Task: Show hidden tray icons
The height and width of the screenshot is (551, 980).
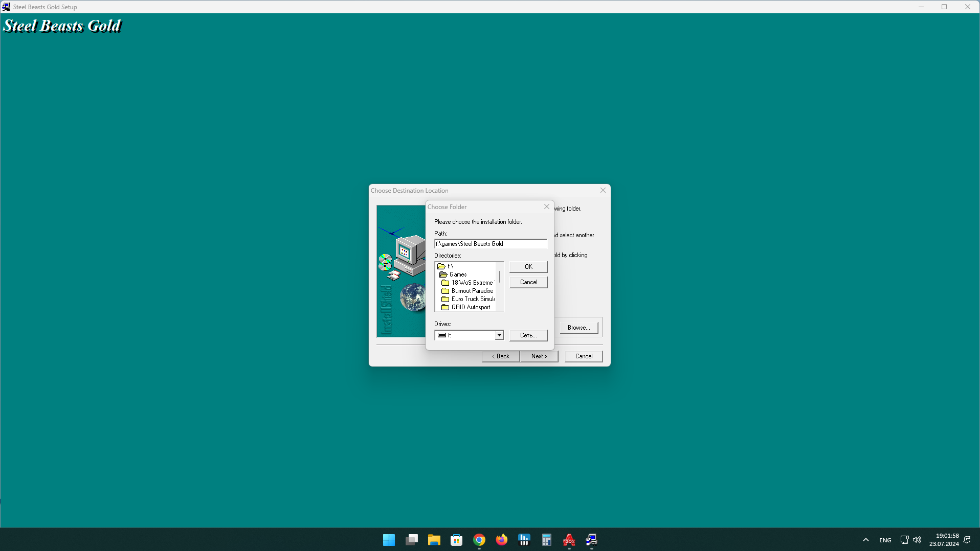Action: pyautogui.click(x=866, y=540)
